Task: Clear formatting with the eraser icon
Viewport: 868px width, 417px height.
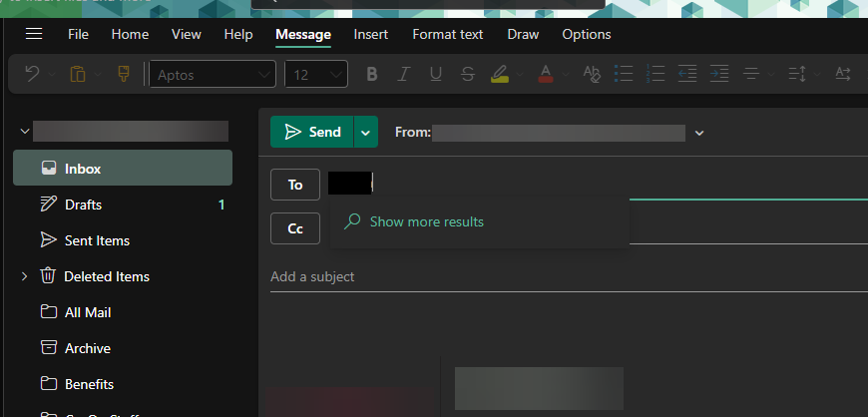Action: pyautogui.click(x=592, y=74)
